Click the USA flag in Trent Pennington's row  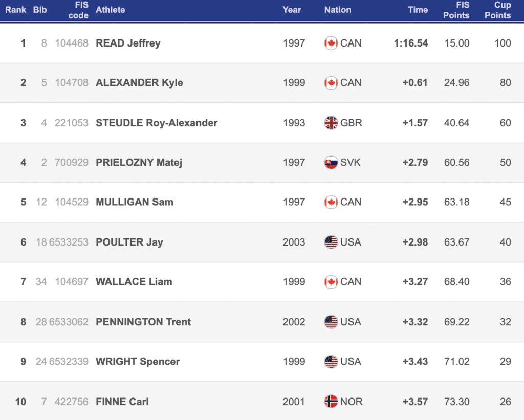(331, 322)
